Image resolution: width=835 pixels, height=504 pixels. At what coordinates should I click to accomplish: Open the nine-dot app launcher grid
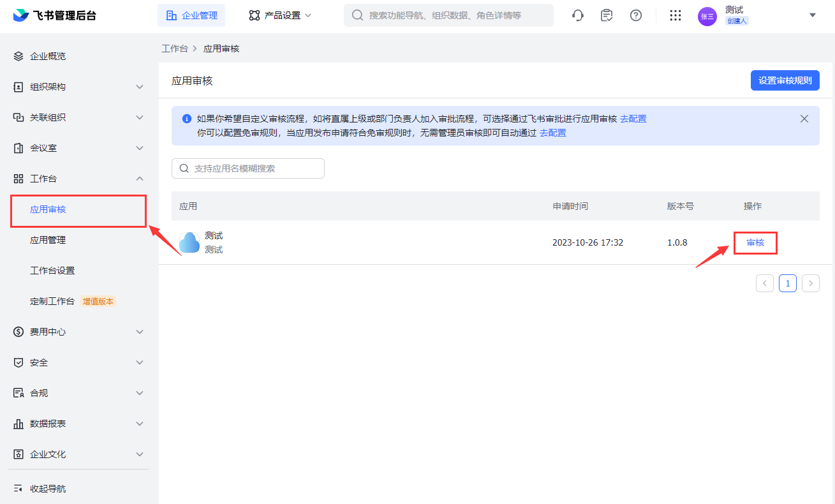[676, 15]
